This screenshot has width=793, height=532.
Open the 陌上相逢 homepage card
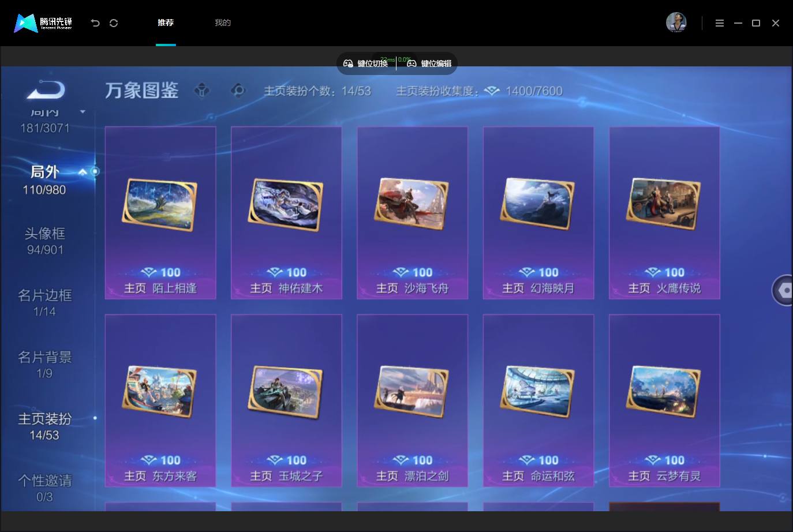pos(160,213)
